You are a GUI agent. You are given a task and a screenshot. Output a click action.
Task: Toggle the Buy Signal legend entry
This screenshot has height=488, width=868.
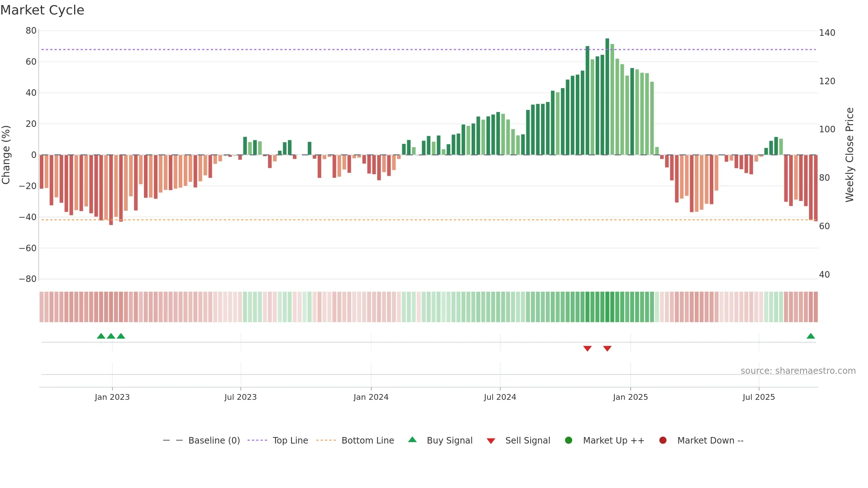440,440
